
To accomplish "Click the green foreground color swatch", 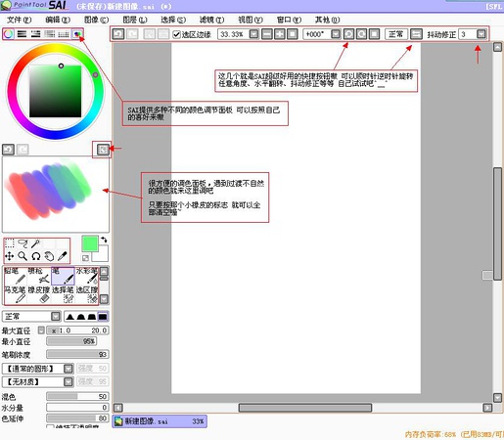I will pos(90,243).
